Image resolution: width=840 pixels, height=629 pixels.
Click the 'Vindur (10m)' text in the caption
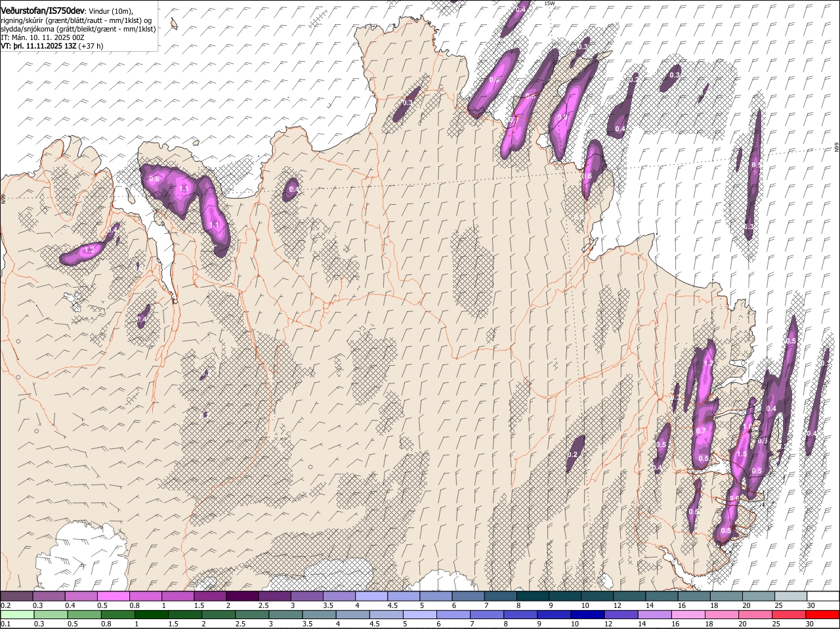[x=110, y=11]
